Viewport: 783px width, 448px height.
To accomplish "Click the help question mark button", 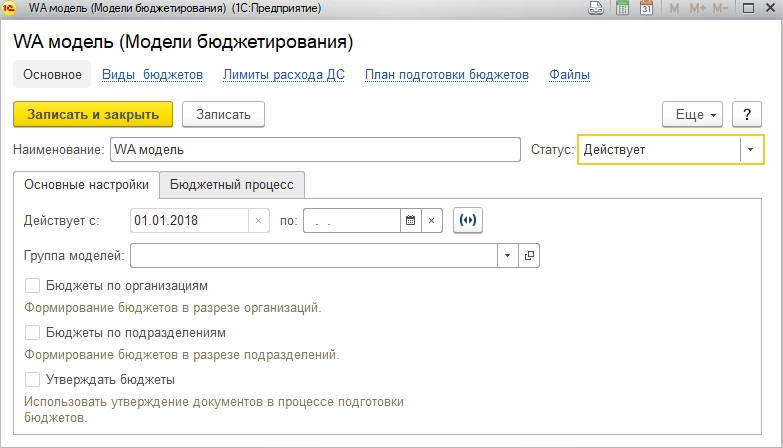I will [x=746, y=114].
